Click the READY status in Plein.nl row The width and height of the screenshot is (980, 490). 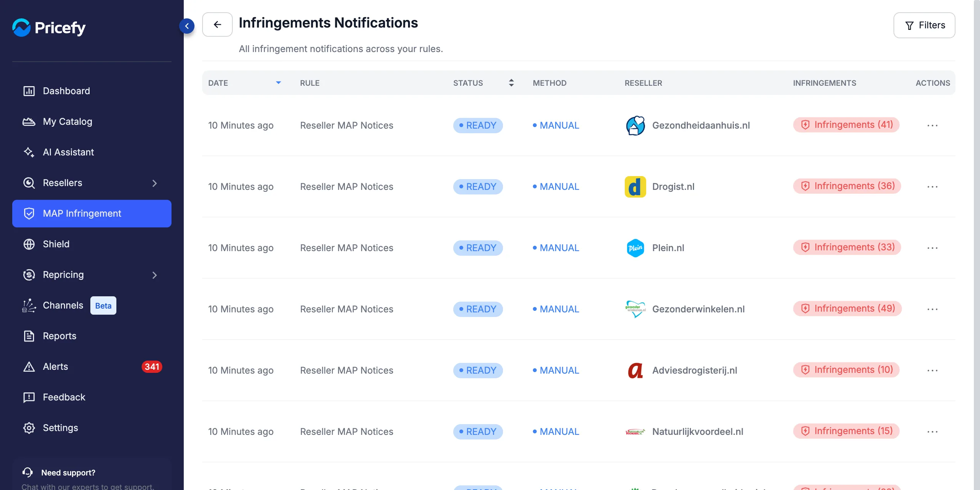(x=478, y=248)
